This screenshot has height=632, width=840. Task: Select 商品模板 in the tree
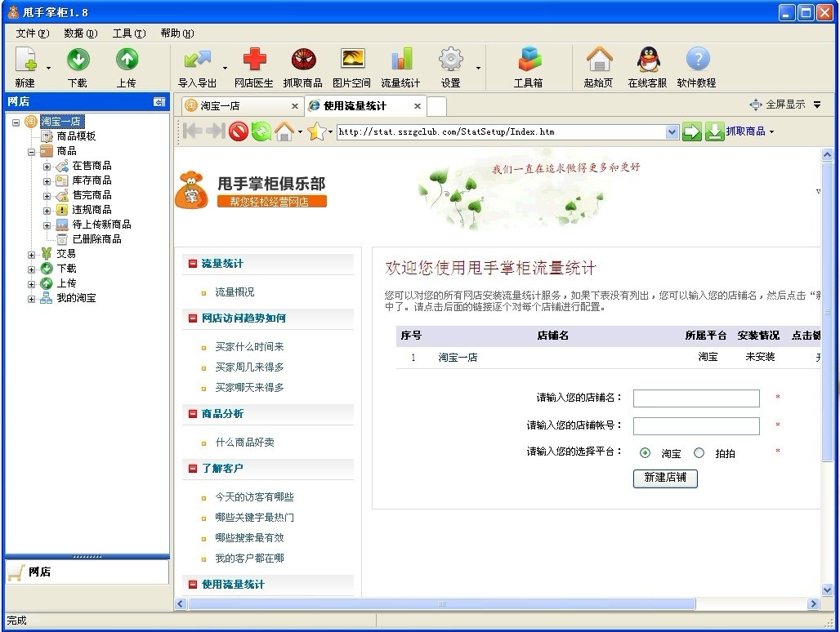(x=76, y=136)
